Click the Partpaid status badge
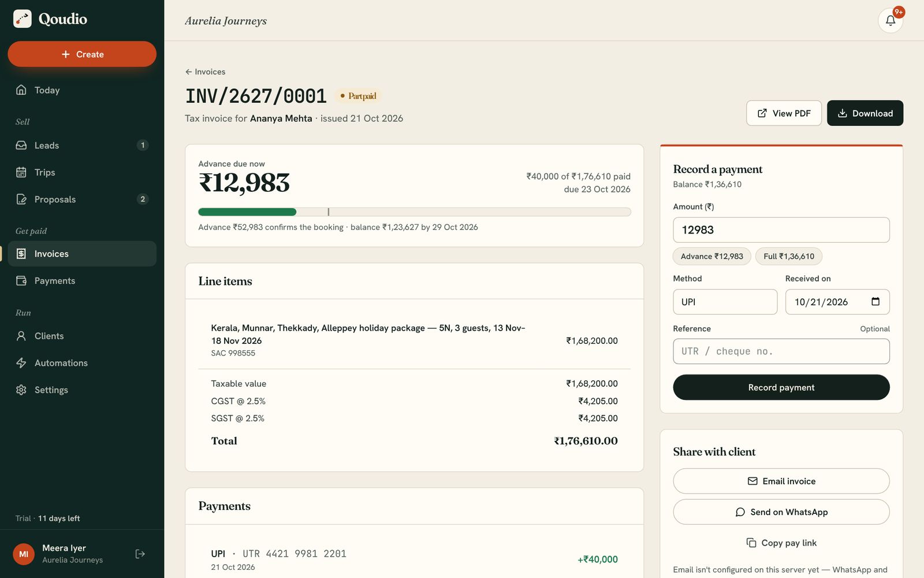Screen dimensions: 924x578 tap(358, 96)
